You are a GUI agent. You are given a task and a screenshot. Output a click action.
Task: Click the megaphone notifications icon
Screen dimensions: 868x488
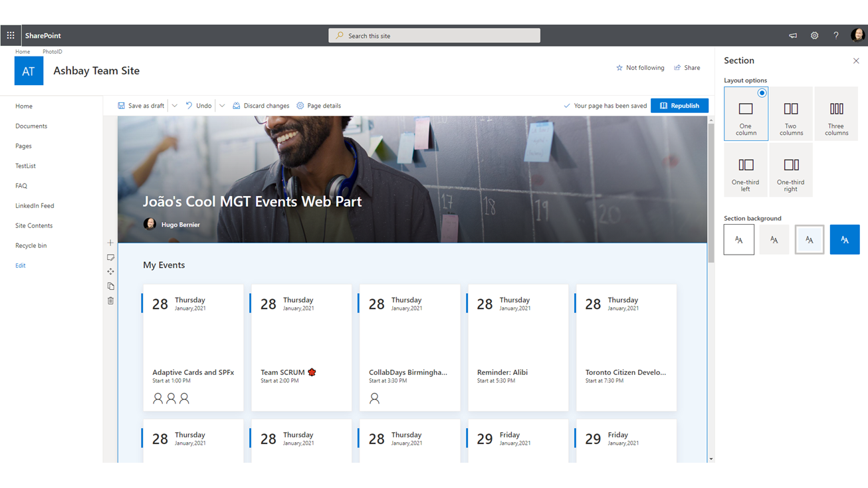point(793,36)
